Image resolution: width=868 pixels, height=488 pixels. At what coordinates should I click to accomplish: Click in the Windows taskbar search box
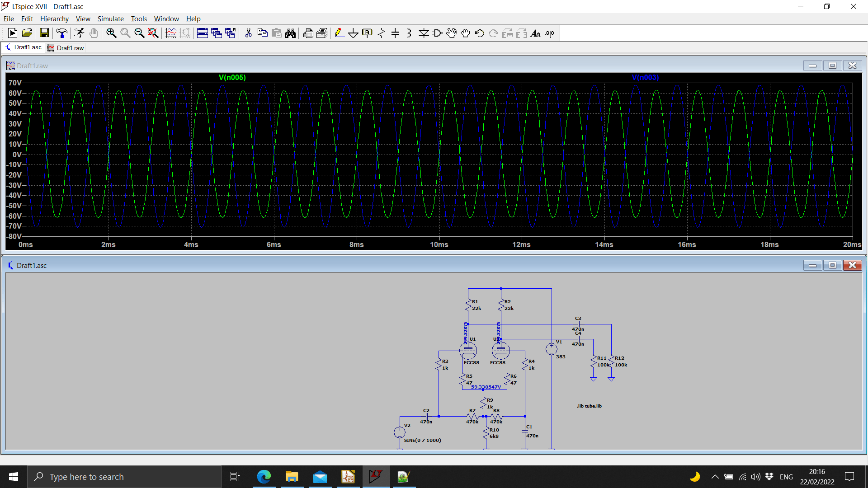click(124, 477)
